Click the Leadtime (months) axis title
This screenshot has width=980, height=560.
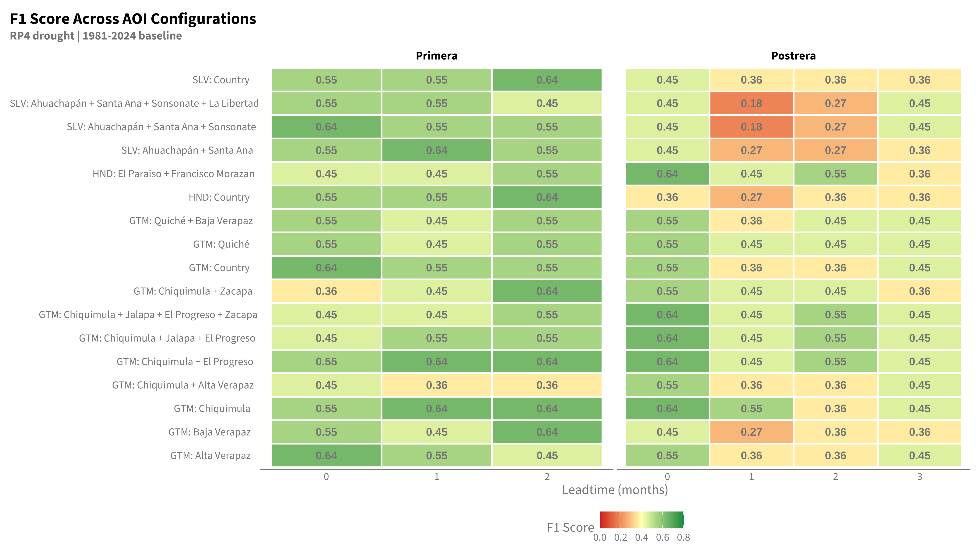pyautogui.click(x=615, y=490)
